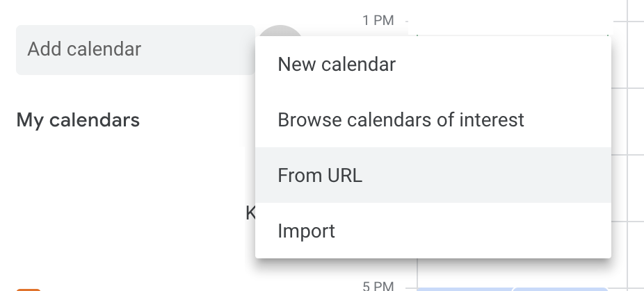
Task: Click the 5 PM time label
Action: click(x=378, y=285)
